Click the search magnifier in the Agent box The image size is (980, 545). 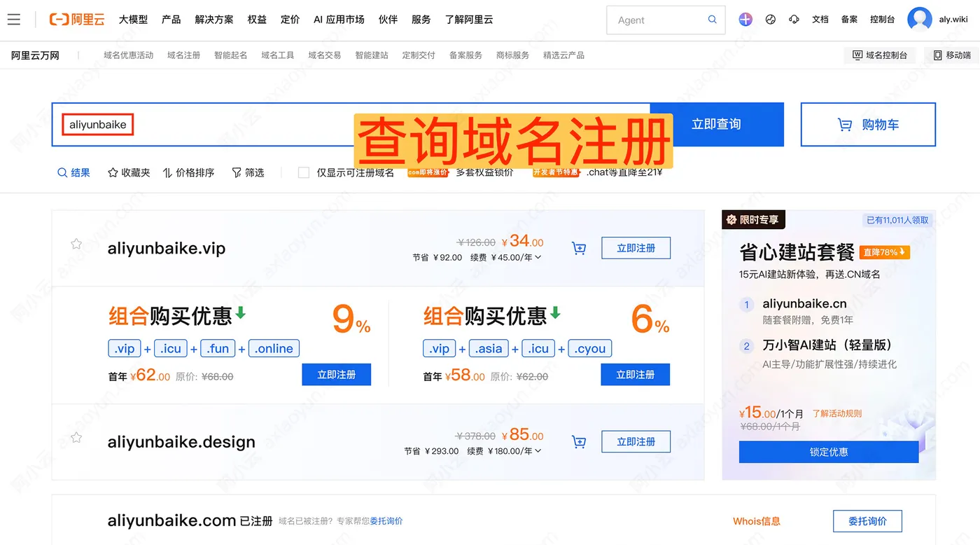713,20
